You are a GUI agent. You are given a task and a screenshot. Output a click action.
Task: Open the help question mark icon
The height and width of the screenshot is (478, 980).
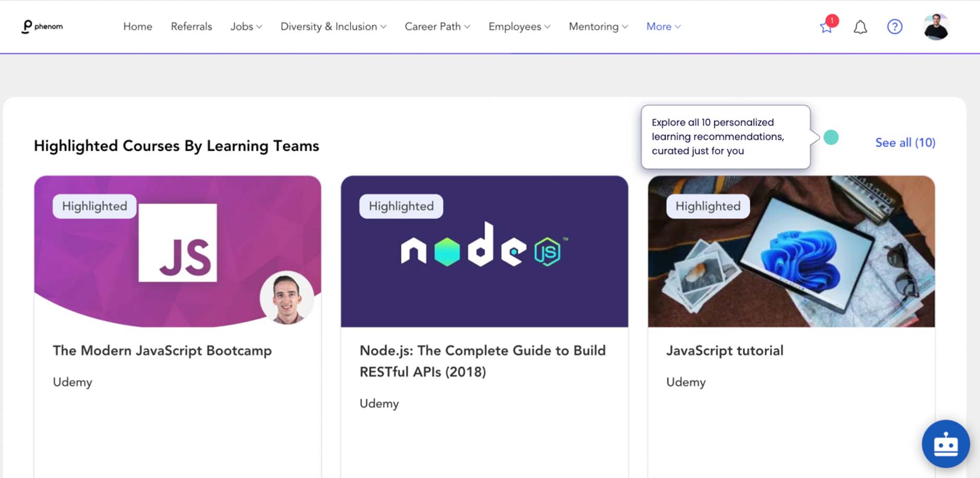pyautogui.click(x=894, y=27)
